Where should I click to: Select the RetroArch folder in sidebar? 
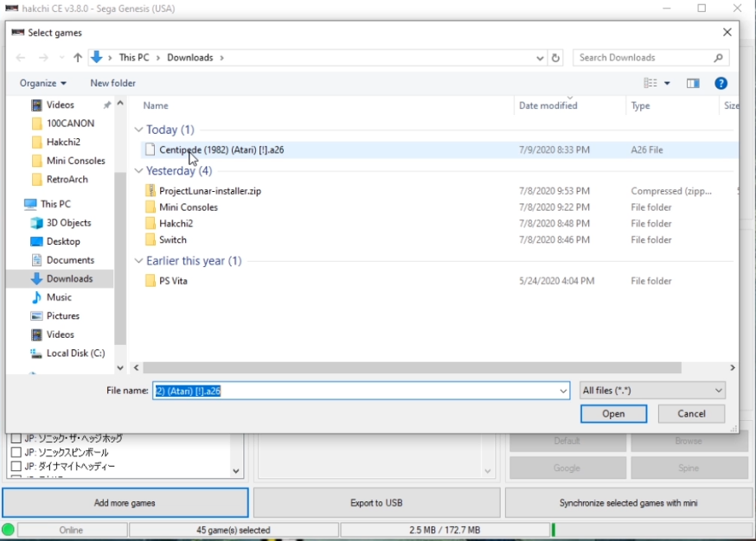coord(67,179)
